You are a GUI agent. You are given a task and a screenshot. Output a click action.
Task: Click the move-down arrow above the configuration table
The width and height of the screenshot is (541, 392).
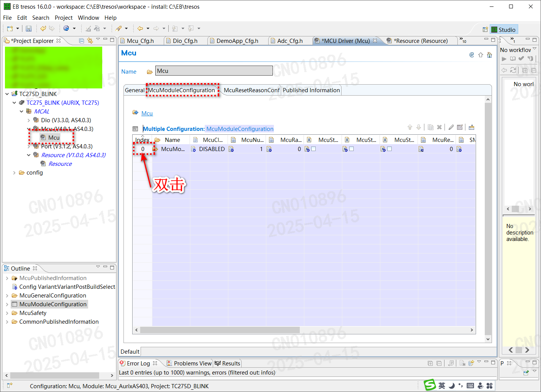click(x=419, y=128)
